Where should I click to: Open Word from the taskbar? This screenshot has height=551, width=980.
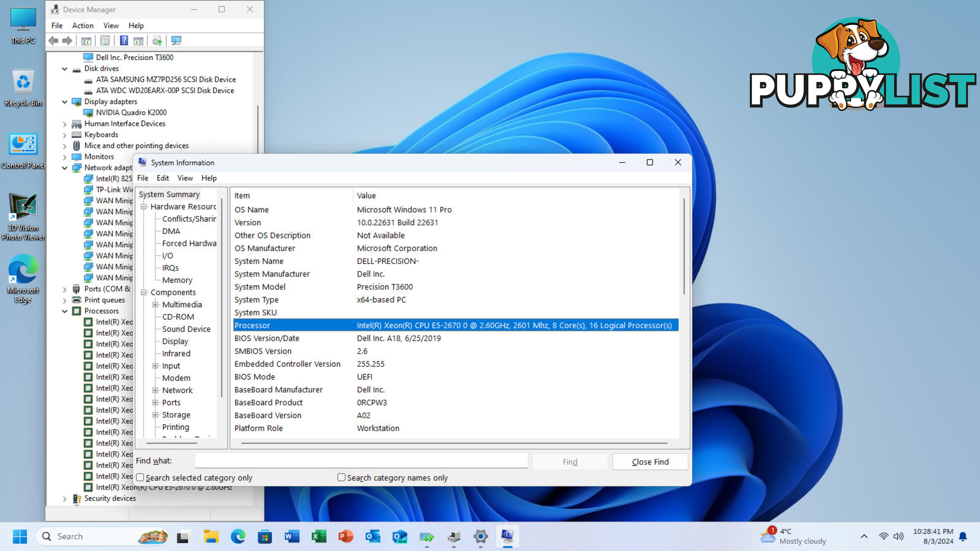tap(292, 536)
